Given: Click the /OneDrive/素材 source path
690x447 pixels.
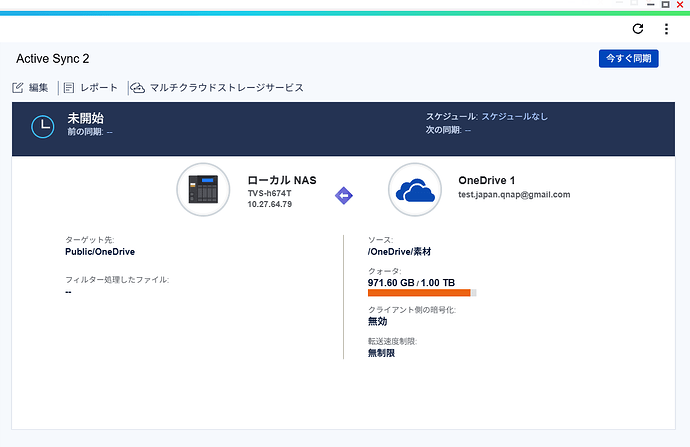Looking at the screenshot, I should 400,252.
